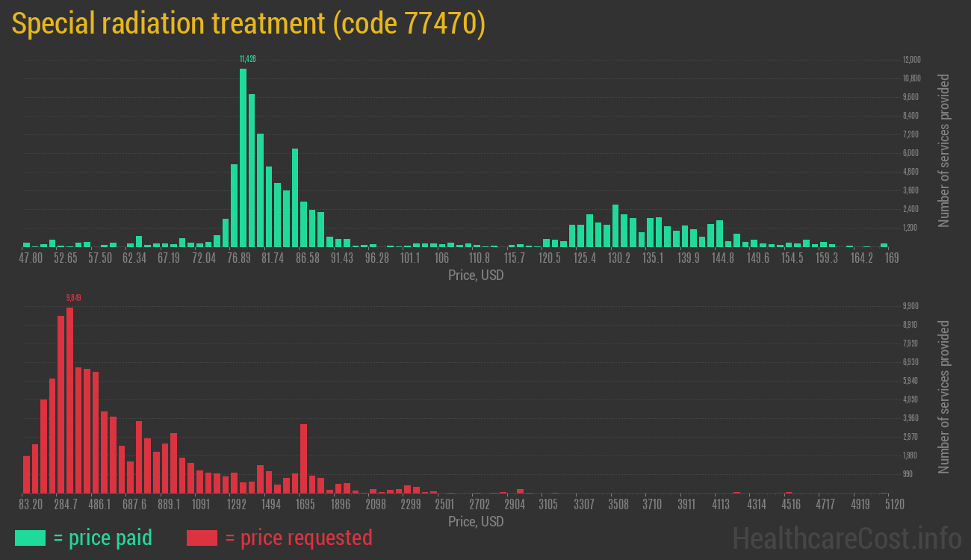Click the '83.20' axis label on bottom chart

click(31, 504)
